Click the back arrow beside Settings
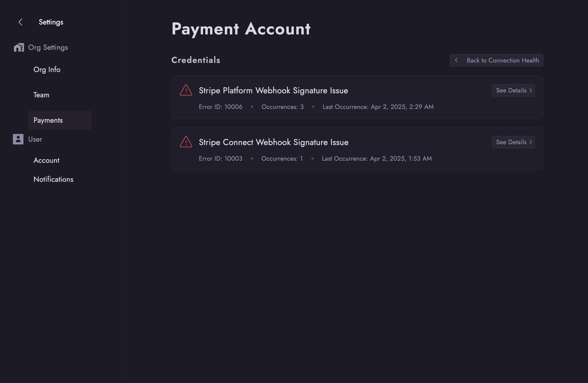Image resolution: width=588 pixels, height=383 pixels. (x=20, y=22)
